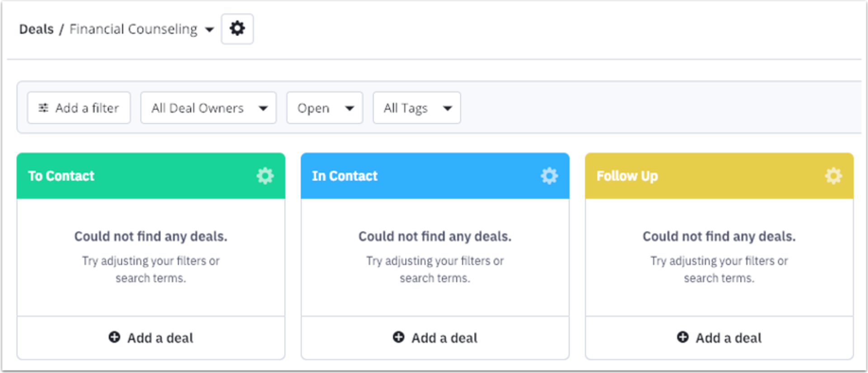The width and height of the screenshot is (868, 373).
Task: Click the plus icon beside Add a deal in Follow Up
Action: coord(683,337)
